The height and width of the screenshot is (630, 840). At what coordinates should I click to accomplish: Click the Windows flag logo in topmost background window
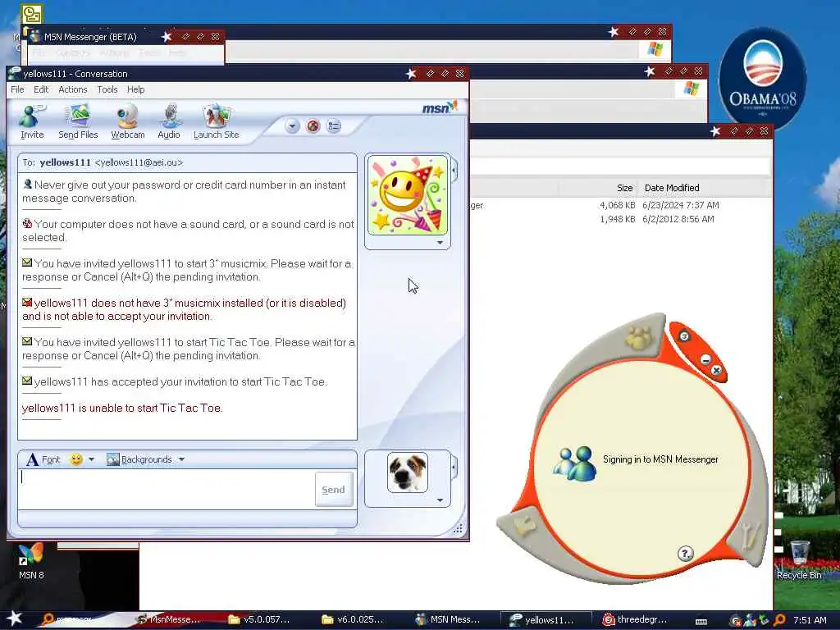click(x=655, y=49)
